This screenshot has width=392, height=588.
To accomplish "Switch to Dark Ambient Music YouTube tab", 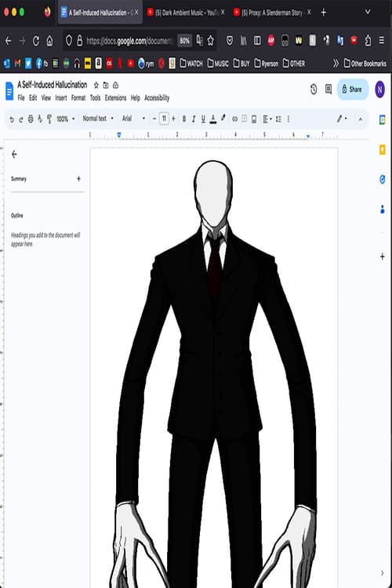I will tap(186, 13).
